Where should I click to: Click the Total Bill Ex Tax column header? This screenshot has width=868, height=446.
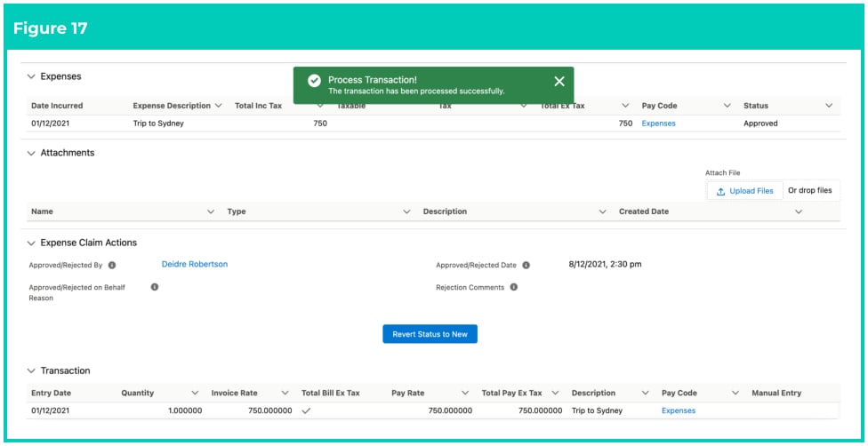[331, 393]
